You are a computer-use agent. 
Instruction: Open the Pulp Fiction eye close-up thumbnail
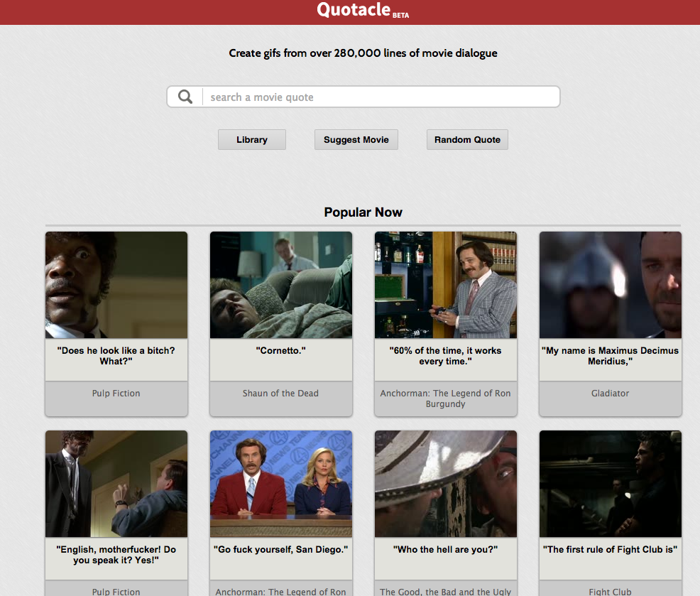point(116,285)
